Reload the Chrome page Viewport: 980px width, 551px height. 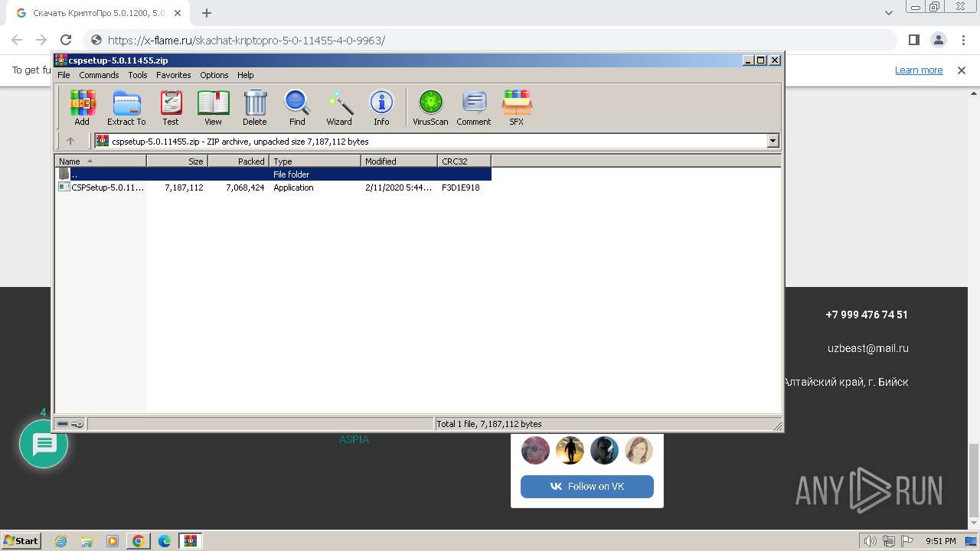pos(66,41)
